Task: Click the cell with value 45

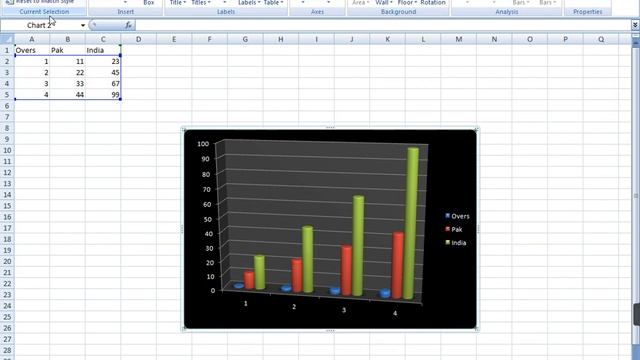Action: coord(103,72)
